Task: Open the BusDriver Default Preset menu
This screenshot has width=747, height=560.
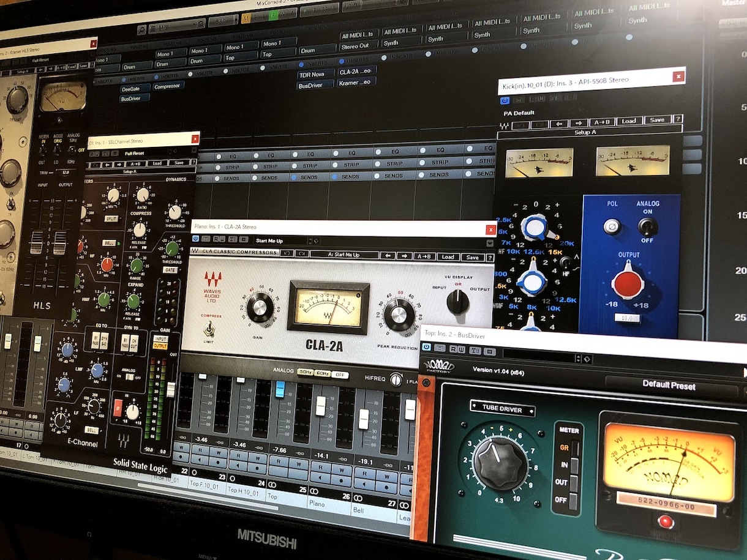Action: tap(672, 385)
